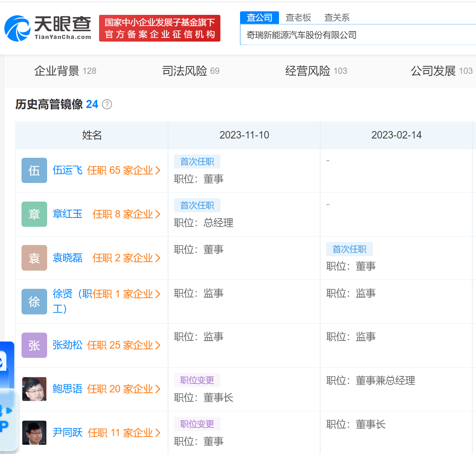The height and width of the screenshot is (454, 476).
Task: Expand 任职 65 家企业 for 伍运飞
Action: click(124, 170)
